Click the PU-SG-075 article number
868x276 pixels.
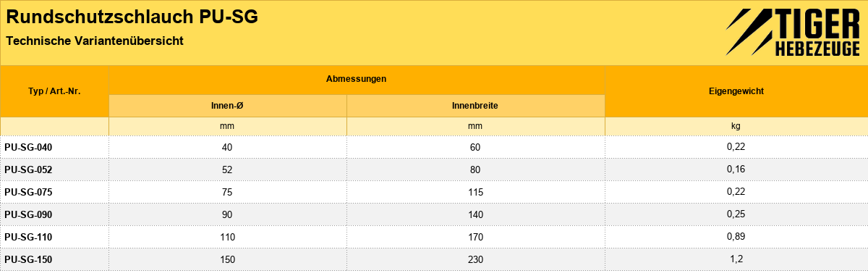(x=28, y=192)
